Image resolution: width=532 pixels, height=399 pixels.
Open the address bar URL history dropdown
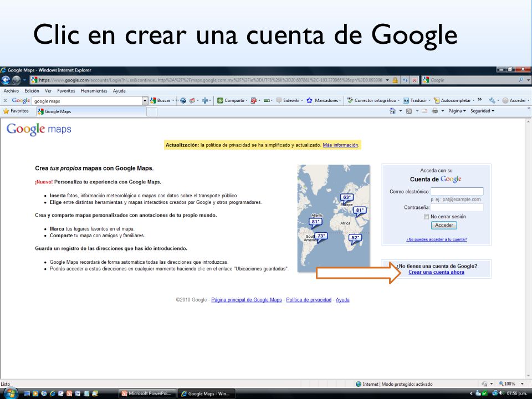pos(387,80)
